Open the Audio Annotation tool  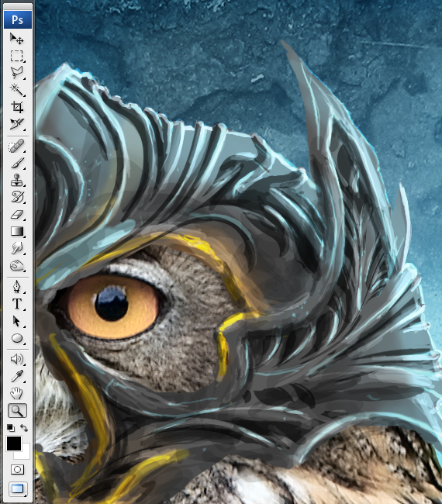tap(17, 359)
